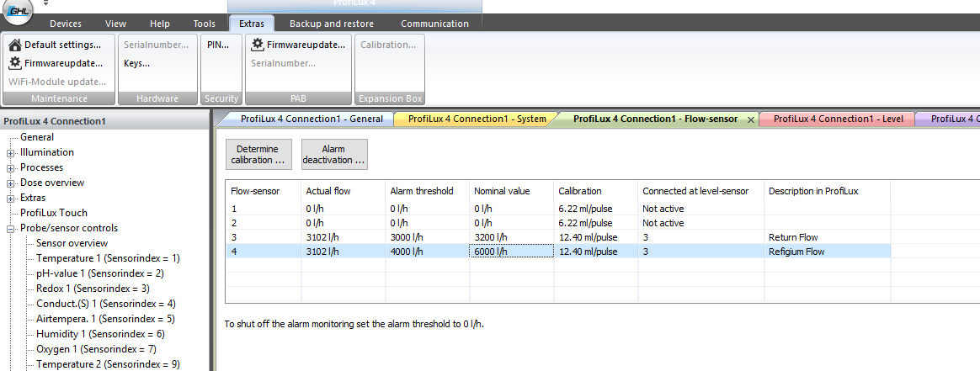Click the 3200 l/h nominal value cell
The image size is (980, 371).
coord(511,237)
